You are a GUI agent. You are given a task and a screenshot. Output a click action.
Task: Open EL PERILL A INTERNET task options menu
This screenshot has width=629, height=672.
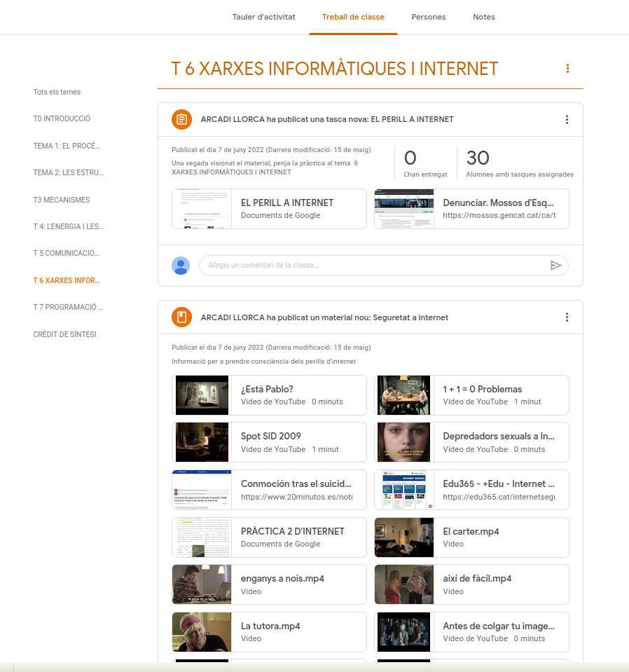coord(567,120)
